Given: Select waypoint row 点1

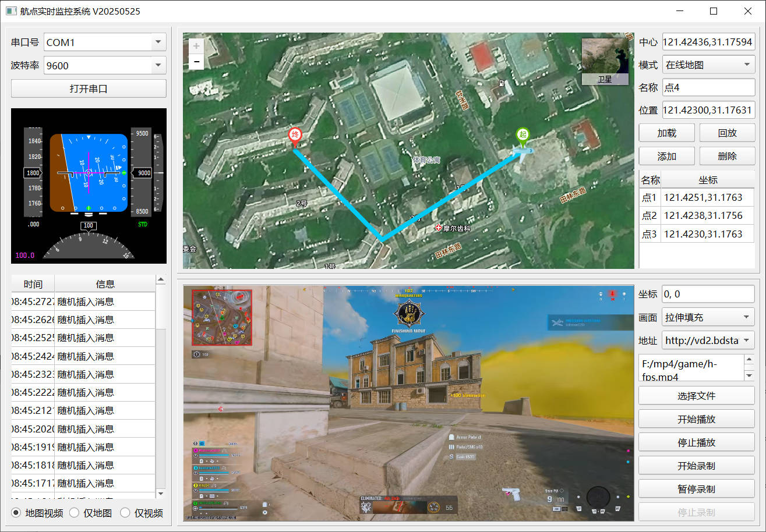Looking at the screenshot, I should (x=697, y=197).
